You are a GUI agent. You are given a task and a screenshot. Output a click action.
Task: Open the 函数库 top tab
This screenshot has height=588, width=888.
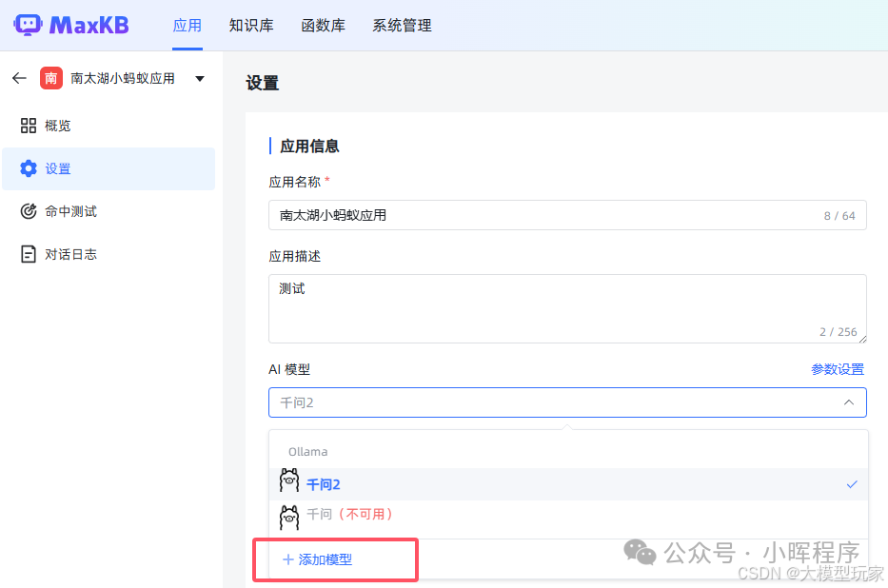tap(323, 26)
